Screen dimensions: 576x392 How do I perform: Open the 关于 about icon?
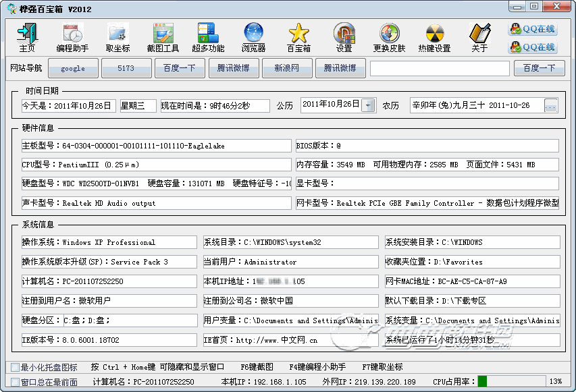[479, 37]
